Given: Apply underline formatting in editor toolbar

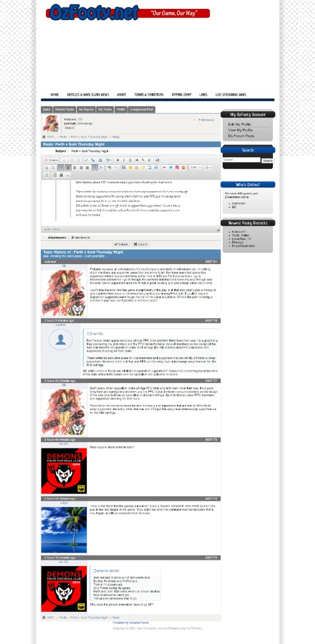Looking at the screenshot, I should [130, 160].
